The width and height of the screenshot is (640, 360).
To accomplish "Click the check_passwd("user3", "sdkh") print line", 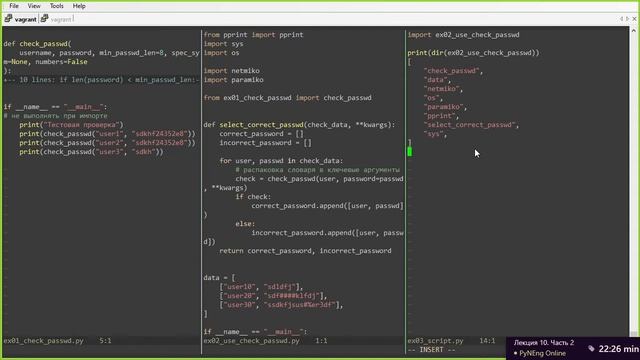I will point(91,152).
